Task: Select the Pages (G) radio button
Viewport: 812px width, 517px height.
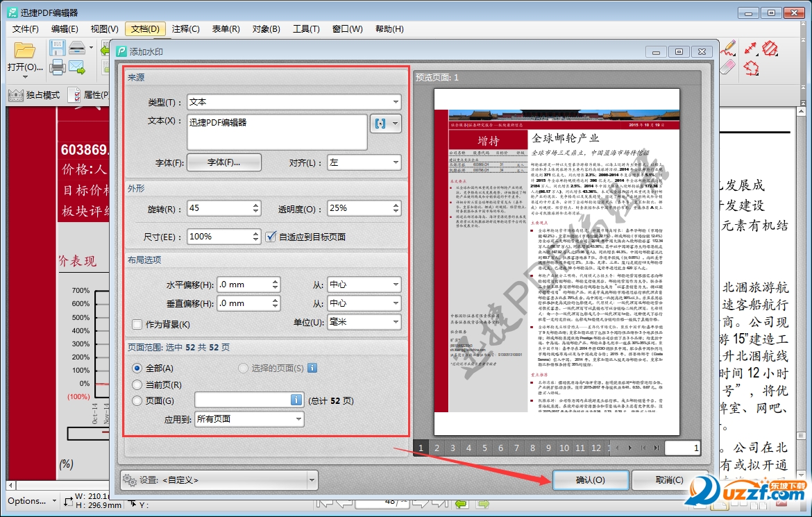Action: coord(137,401)
